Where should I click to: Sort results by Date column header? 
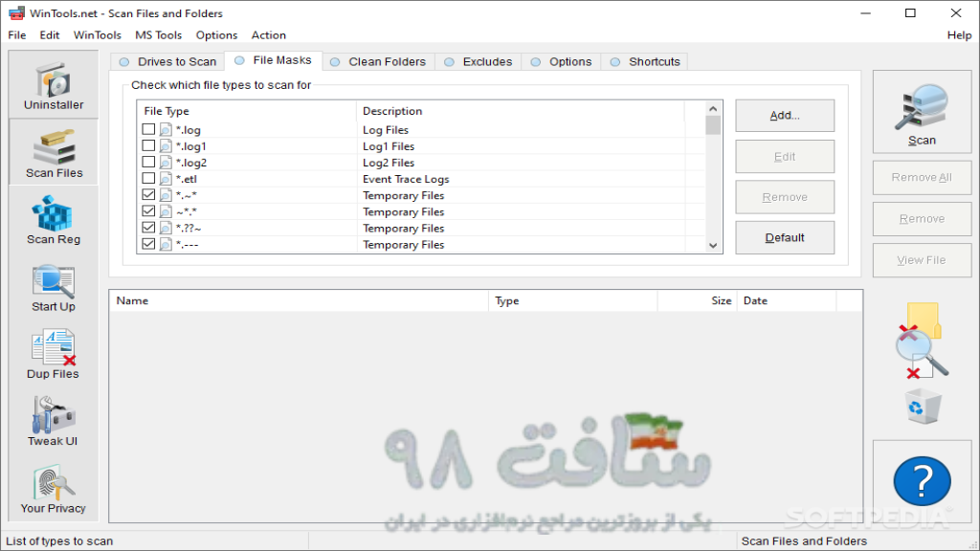[787, 300]
